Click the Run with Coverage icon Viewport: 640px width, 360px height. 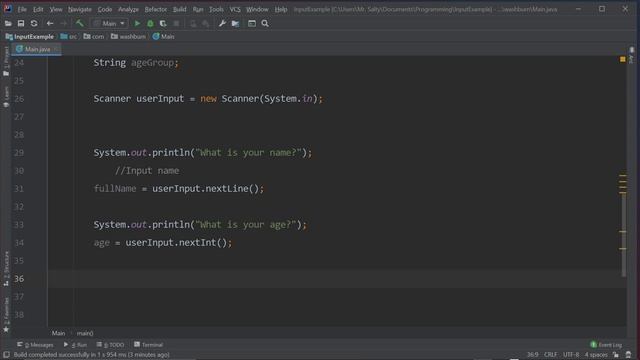coord(163,24)
